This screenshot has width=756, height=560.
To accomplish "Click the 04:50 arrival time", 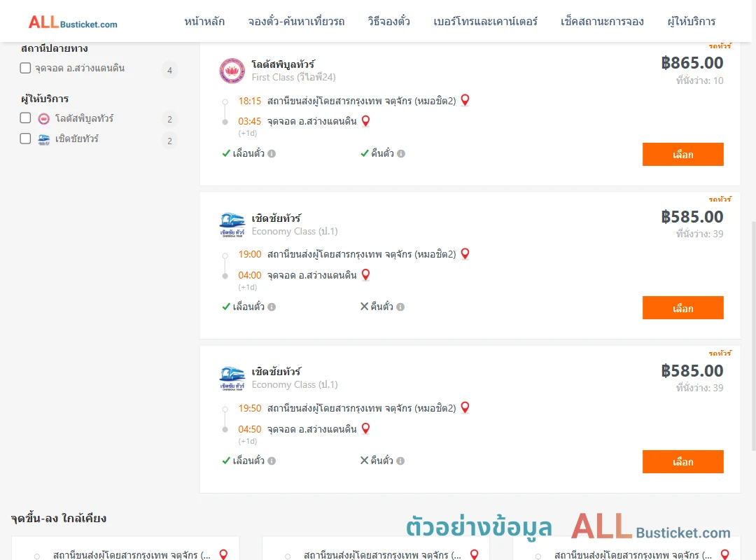I will 249,429.
